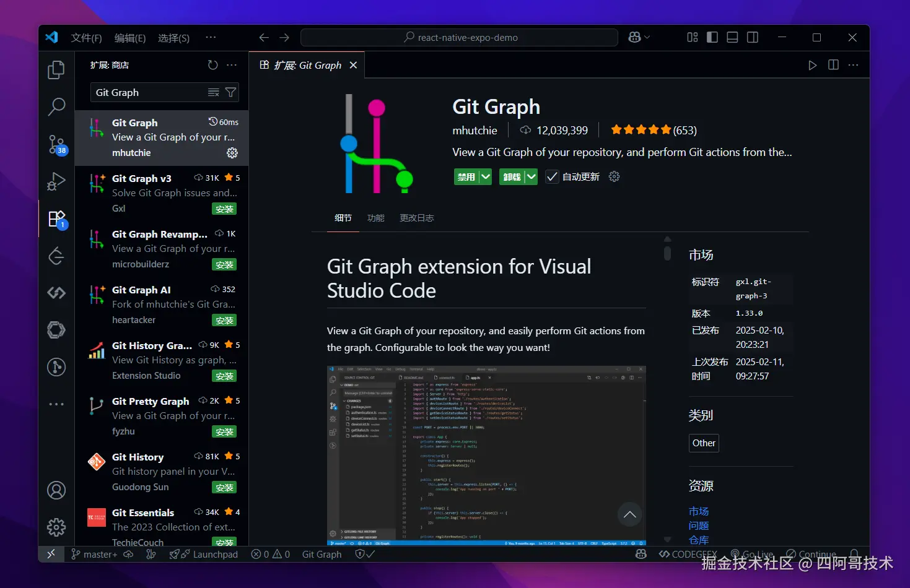Screen dimensions: 910x588
Task: Click scroll-to-top arrow on readme
Action: pyautogui.click(x=630, y=514)
